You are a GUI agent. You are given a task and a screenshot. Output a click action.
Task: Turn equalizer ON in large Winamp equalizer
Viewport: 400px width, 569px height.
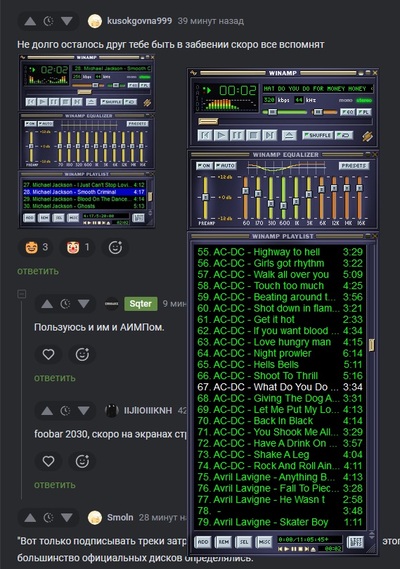coord(204,166)
